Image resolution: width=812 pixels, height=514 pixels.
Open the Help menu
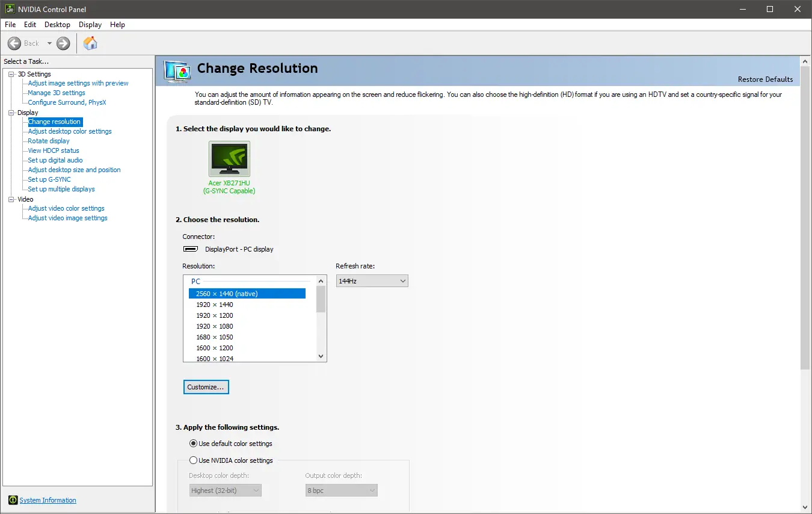pos(117,25)
